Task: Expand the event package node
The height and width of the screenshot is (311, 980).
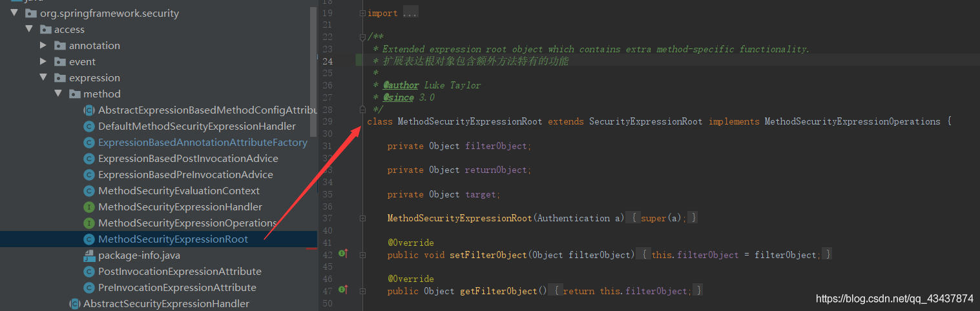Action: (43, 61)
